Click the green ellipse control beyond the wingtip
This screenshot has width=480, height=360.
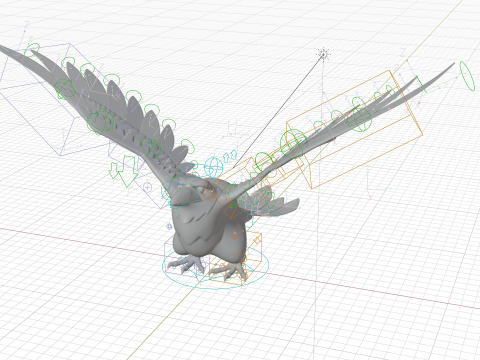tap(467, 76)
